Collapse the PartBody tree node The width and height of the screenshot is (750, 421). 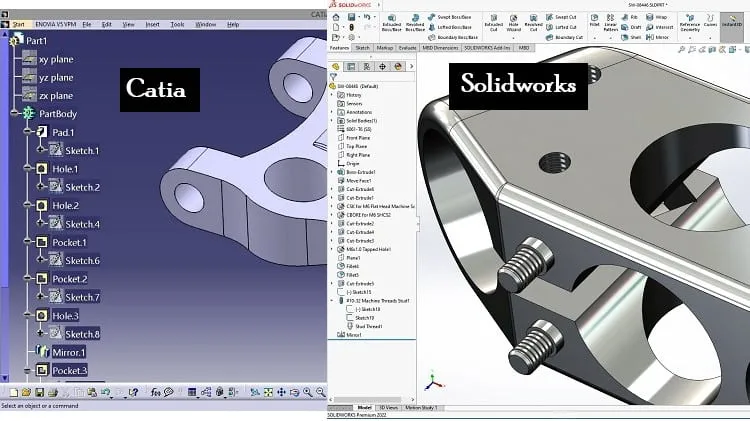(14, 113)
